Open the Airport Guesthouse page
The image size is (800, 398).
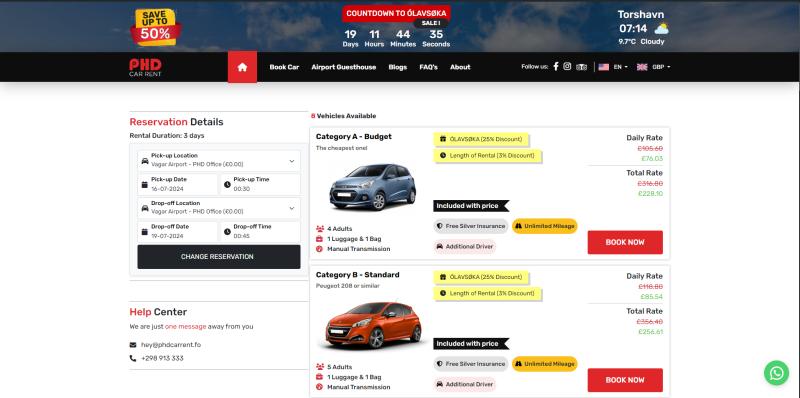[343, 67]
